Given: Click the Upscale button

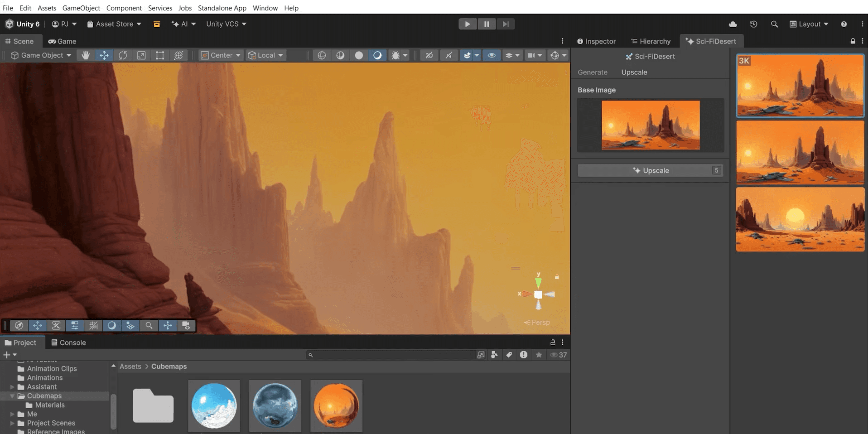Looking at the screenshot, I should pos(650,170).
